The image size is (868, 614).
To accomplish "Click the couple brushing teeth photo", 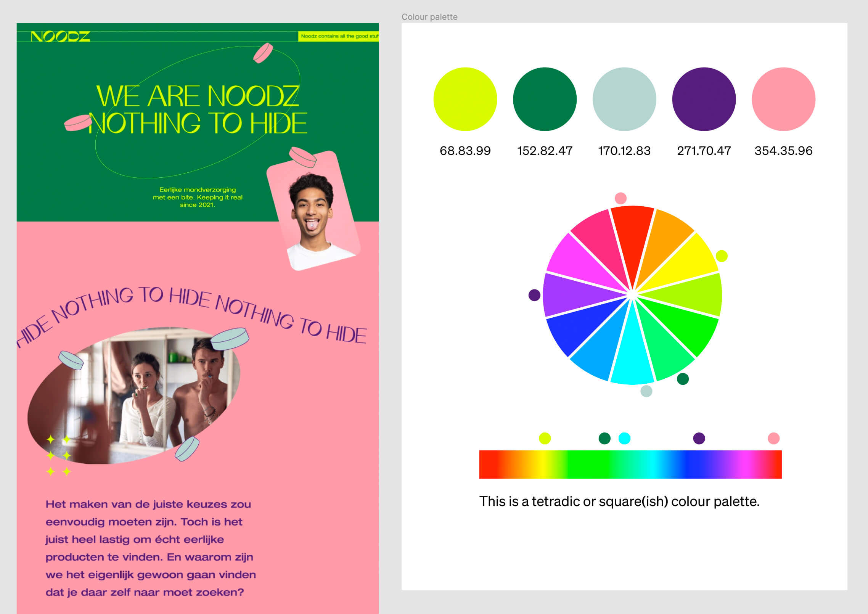I will click(x=153, y=397).
